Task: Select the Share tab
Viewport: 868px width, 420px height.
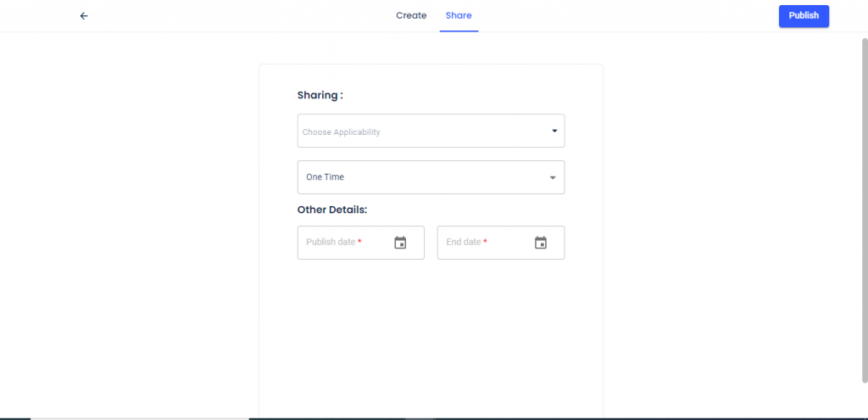Action: (x=459, y=15)
